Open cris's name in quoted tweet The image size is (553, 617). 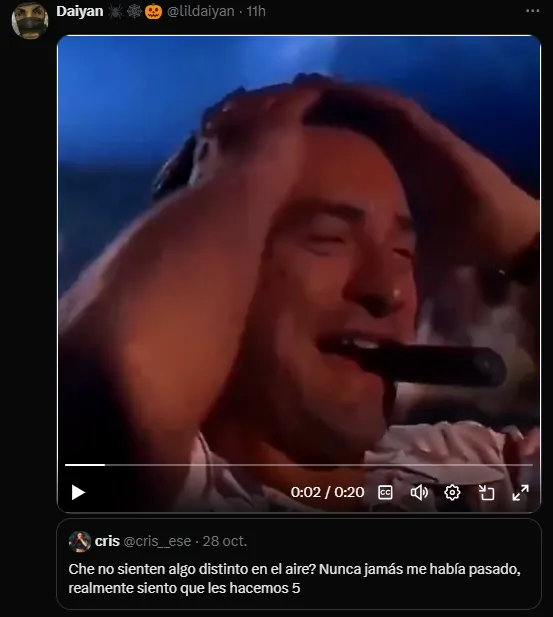point(107,541)
